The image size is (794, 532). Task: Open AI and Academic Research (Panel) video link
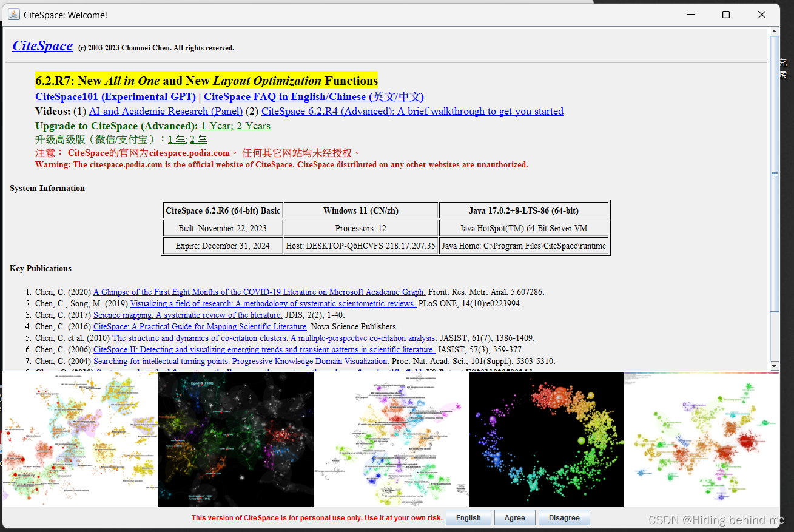pyautogui.click(x=166, y=111)
